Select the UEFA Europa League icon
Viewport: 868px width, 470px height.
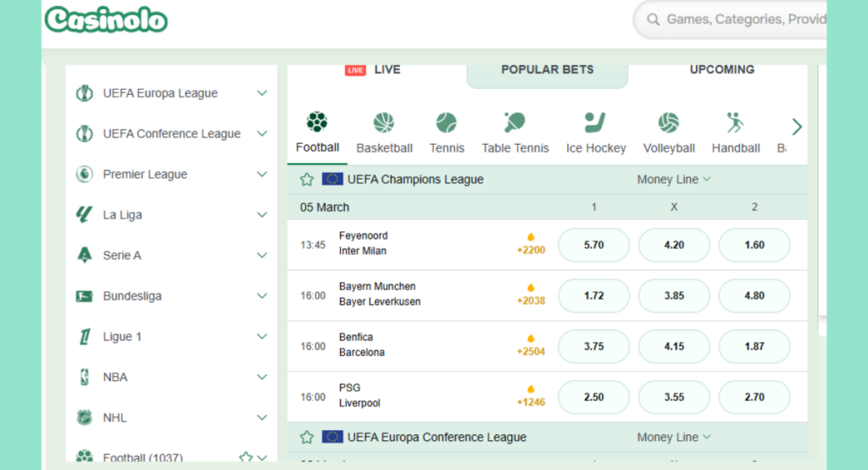click(84, 93)
